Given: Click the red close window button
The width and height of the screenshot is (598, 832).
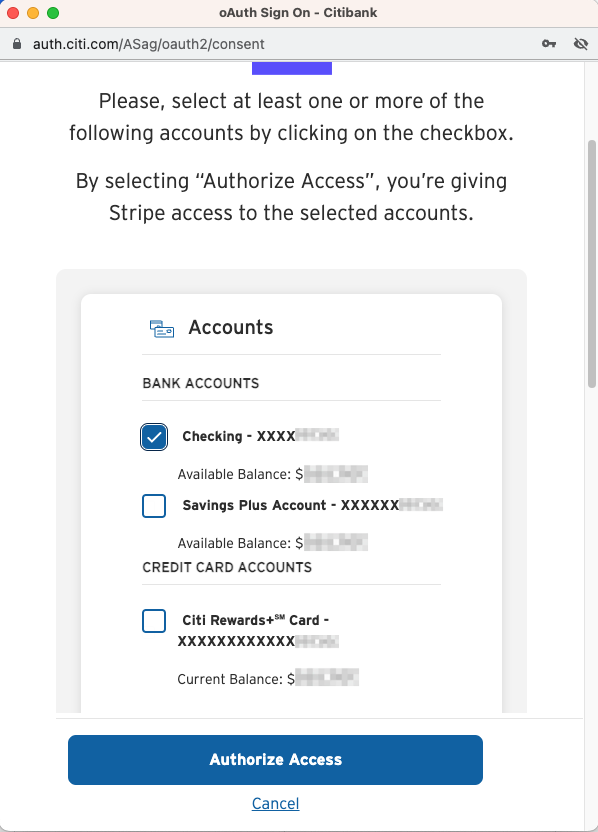Looking at the screenshot, I should point(13,13).
